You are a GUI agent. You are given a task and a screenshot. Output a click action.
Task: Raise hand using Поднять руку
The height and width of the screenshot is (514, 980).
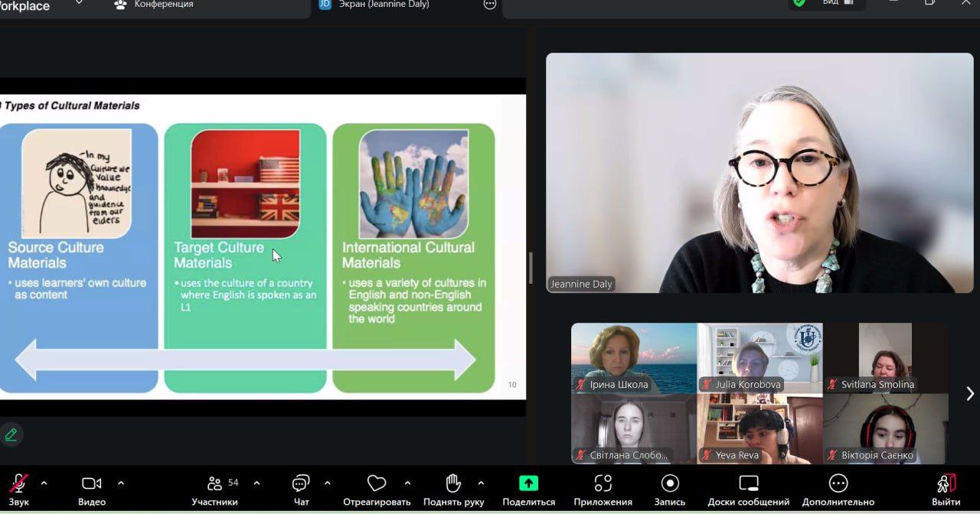click(452, 484)
